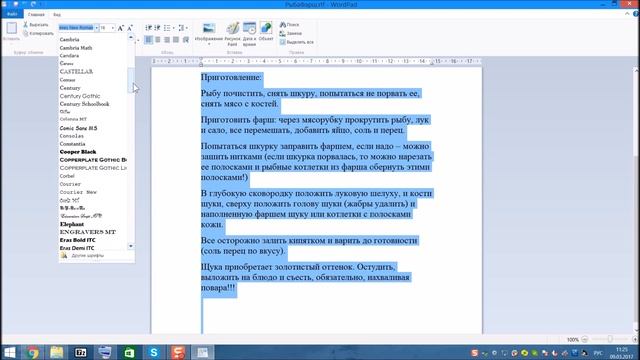Click the font list scrollbar thumb
The image size is (640, 360).
coord(131,80)
